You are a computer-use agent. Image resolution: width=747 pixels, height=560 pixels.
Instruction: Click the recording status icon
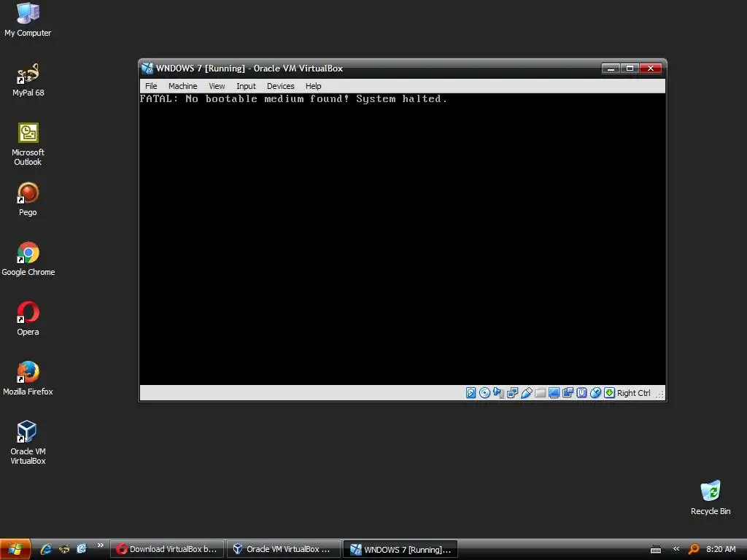tap(568, 393)
